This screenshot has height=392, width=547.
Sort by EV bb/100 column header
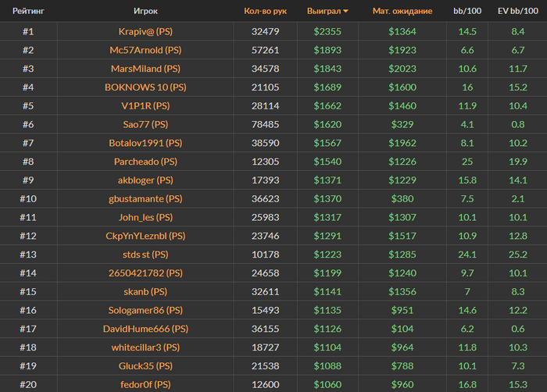click(x=517, y=12)
